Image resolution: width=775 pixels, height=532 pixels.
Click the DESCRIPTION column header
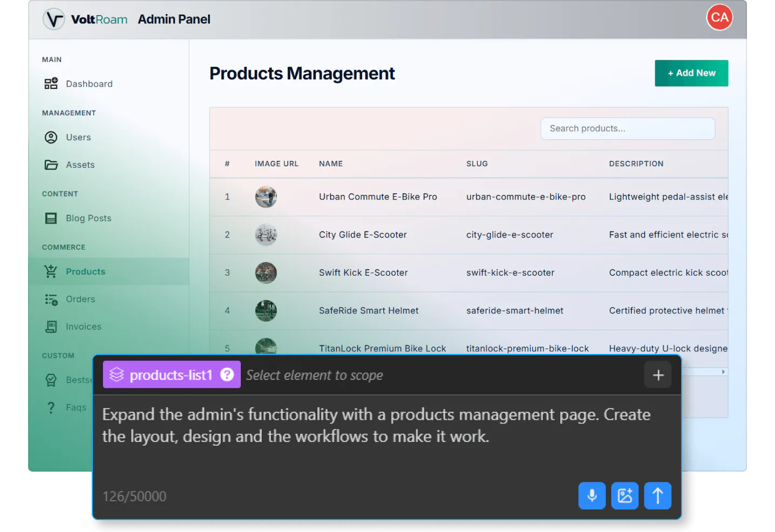pos(636,163)
